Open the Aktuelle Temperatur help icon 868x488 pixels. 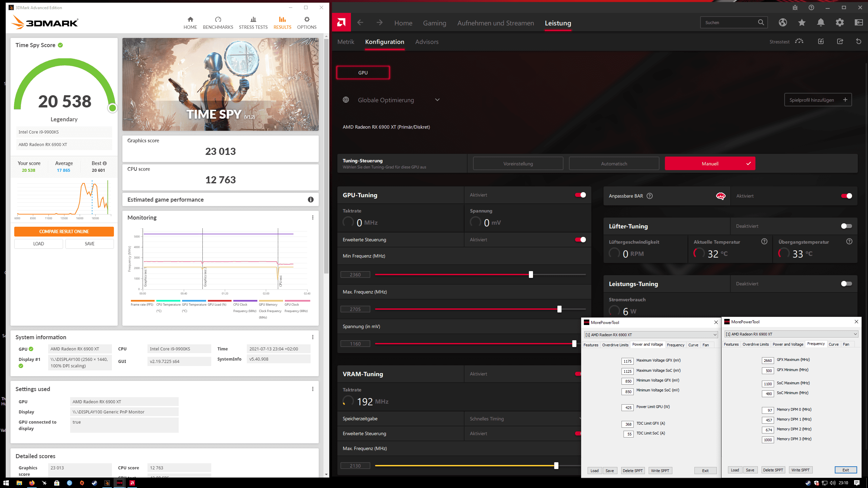click(x=764, y=241)
